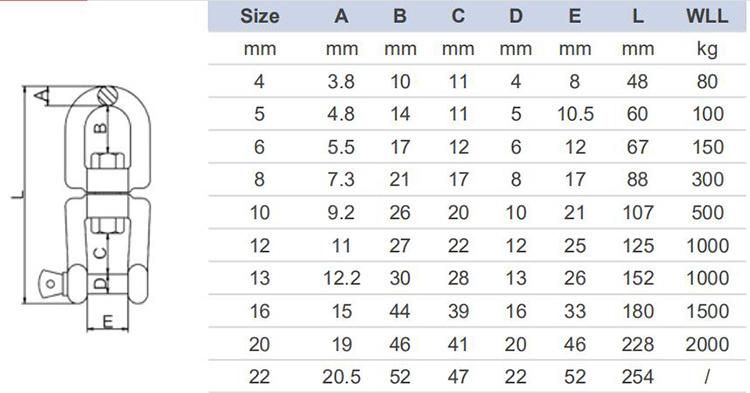This screenshot has width=750, height=393.
Task: Click the kg unit label under WLL
Action: click(x=707, y=49)
